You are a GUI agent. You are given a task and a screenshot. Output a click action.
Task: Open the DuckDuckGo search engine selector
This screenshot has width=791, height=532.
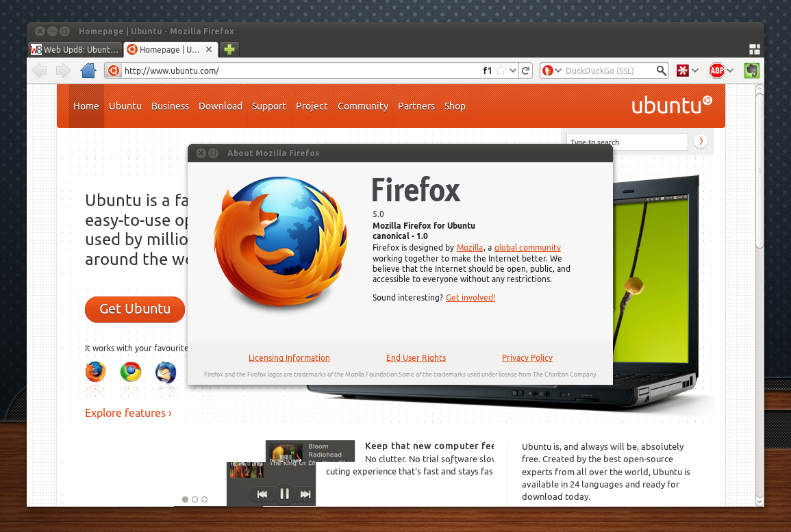(x=552, y=71)
